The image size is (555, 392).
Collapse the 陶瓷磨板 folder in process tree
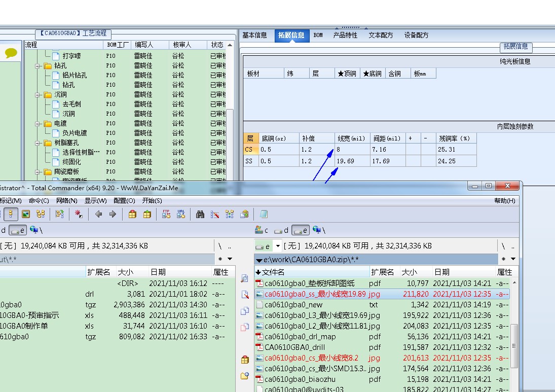[x=37, y=172]
